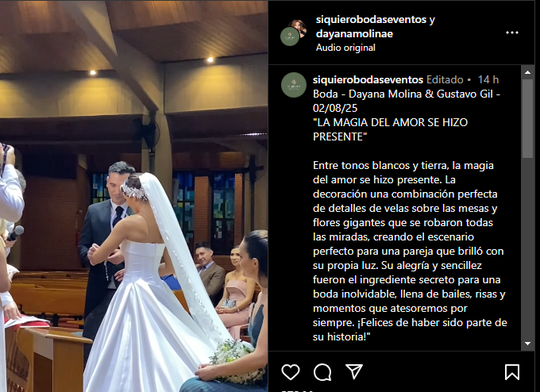Viewport: 540px width, 392px height.
Task: Open comments with the speech bubble icon
Action: [x=322, y=372]
